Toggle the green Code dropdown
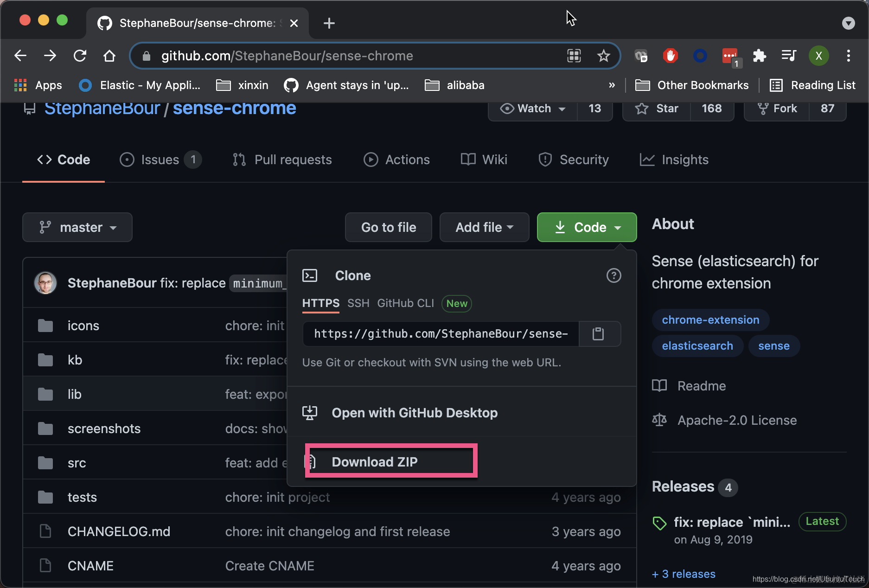This screenshot has height=588, width=869. [x=587, y=227]
